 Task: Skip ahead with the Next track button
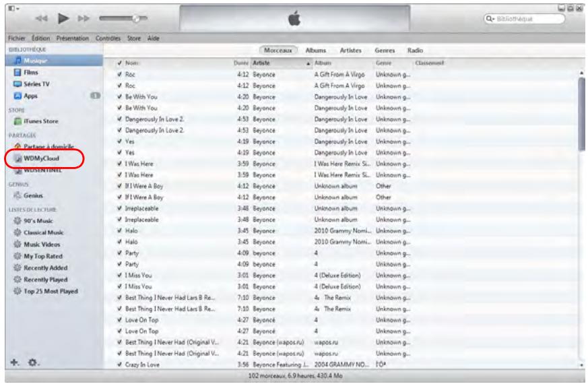(x=84, y=18)
